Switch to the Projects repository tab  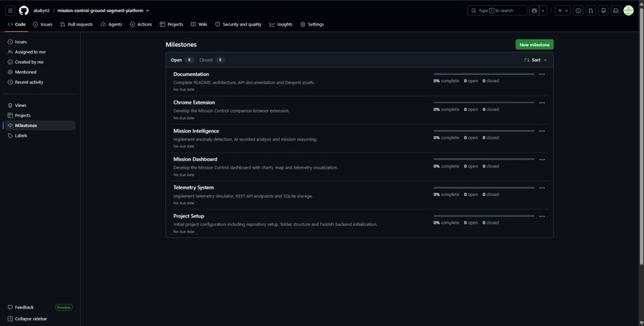[171, 25]
